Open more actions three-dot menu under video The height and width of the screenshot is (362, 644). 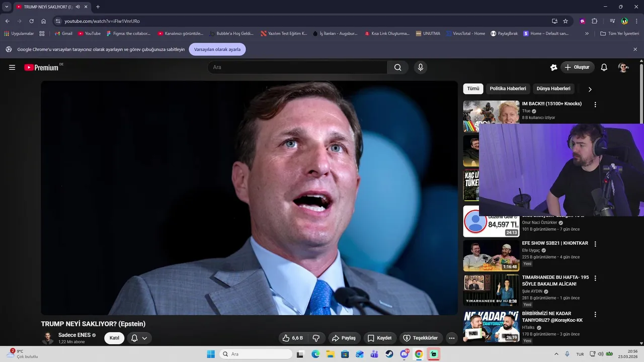pyautogui.click(x=452, y=338)
